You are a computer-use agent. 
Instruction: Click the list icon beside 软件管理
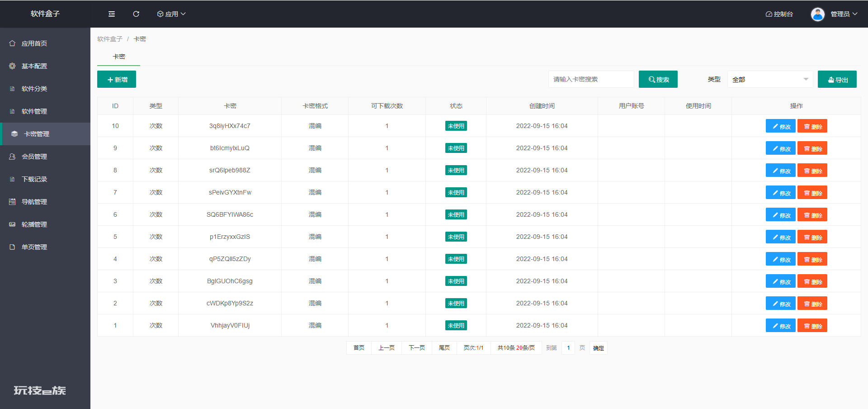(12, 111)
